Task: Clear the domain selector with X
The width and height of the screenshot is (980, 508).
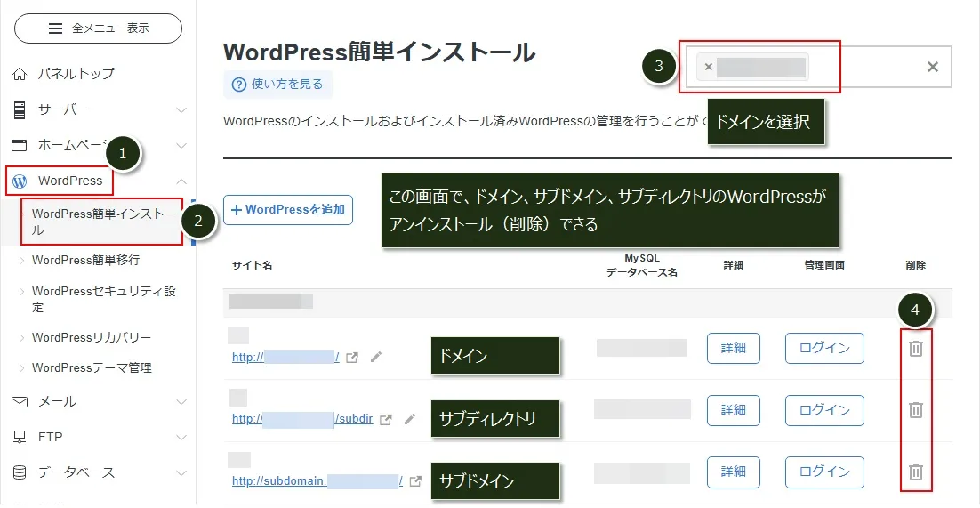Action: (933, 67)
